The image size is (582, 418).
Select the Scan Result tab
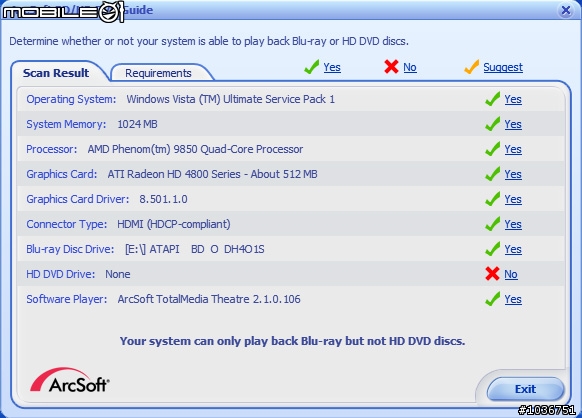[56, 72]
